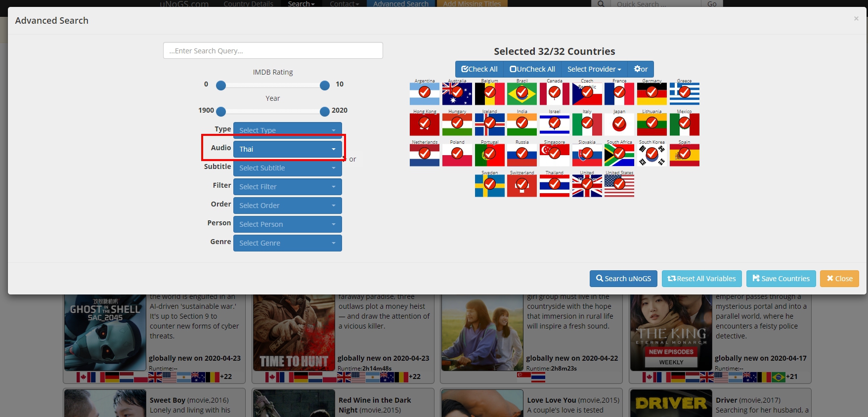
Task: Click the Save Countries button
Action: pyautogui.click(x=781, y=279)
